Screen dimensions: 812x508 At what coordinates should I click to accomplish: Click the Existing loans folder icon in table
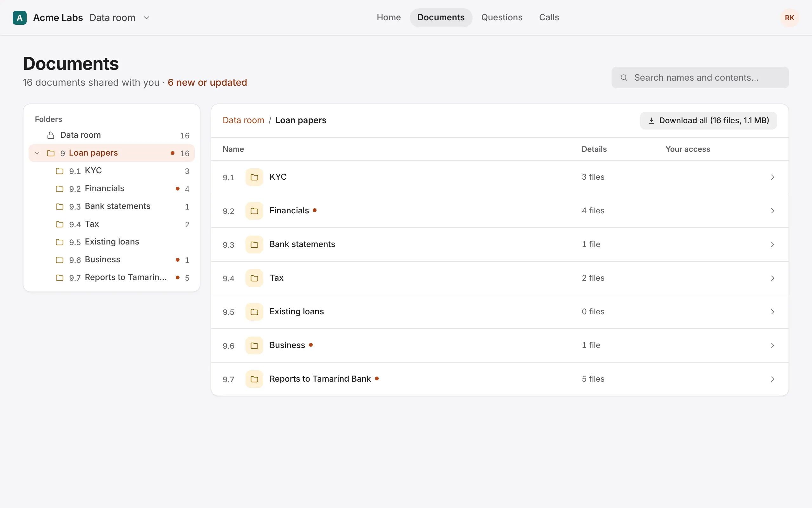[x=254, y=311]
